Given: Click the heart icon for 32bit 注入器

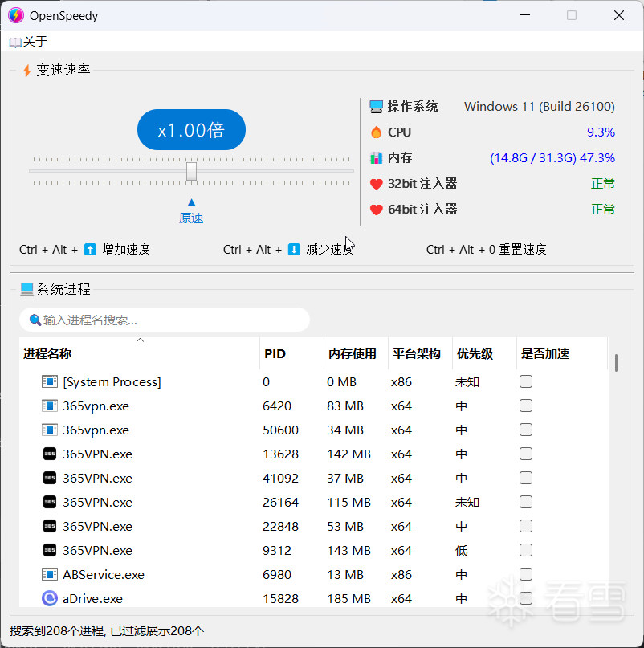Looking at the screenshot, I should (x=376, y=184).
